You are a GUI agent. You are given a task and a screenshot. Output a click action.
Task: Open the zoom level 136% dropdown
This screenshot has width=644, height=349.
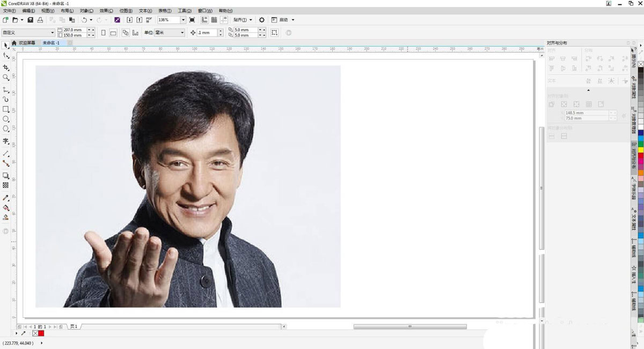183,20
